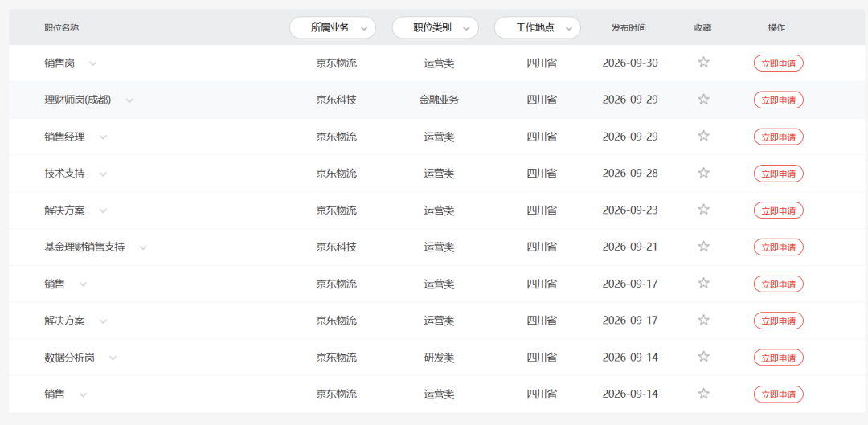
Task: Add 技术支持 to favorites via star
Action: pyautogui.click(x=703, y=173)
